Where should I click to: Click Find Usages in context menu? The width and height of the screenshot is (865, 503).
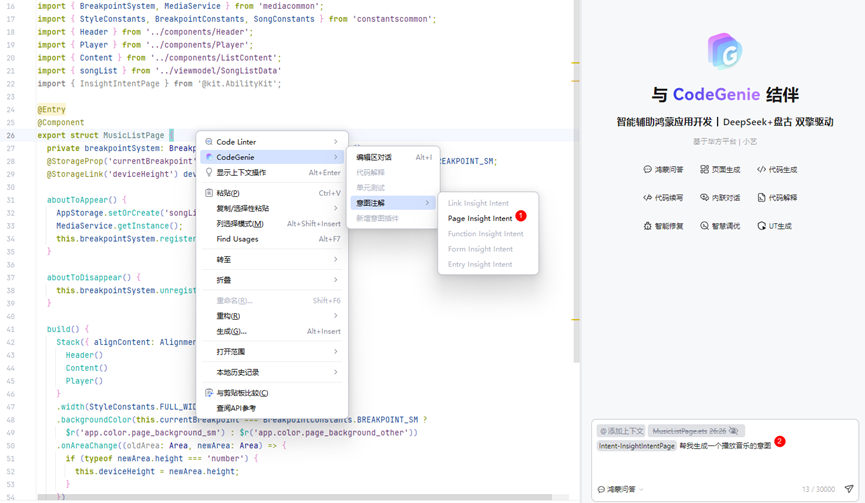[238, 239]
